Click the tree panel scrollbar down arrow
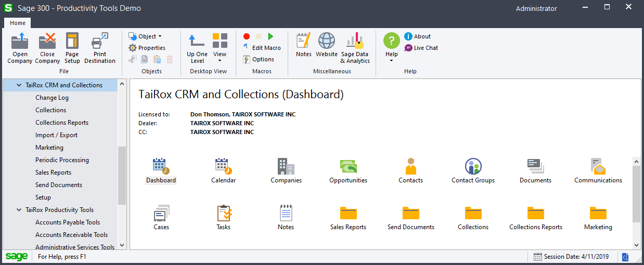This screenshot has width=644, height=265. [x=122, y=245]
